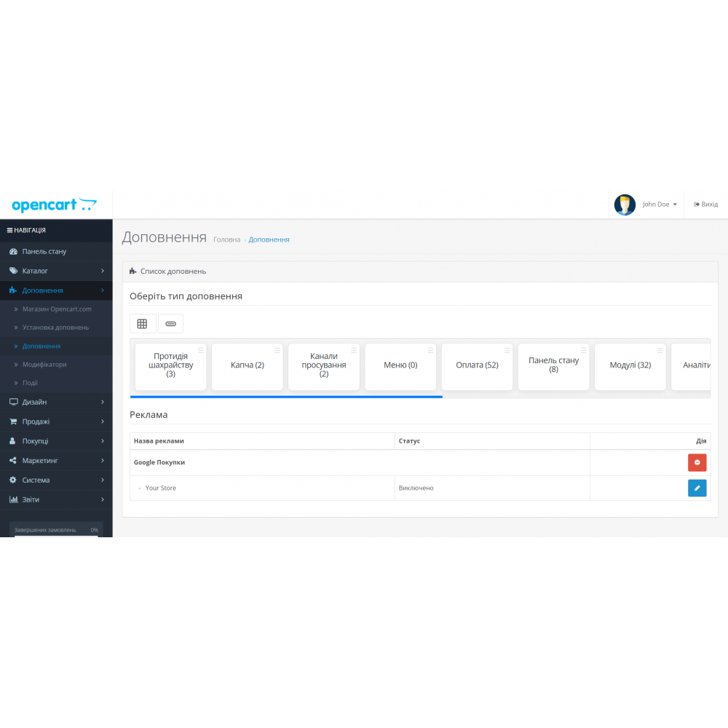
Task: Switch to grid view icon
Action: click(x=142, y=323)
